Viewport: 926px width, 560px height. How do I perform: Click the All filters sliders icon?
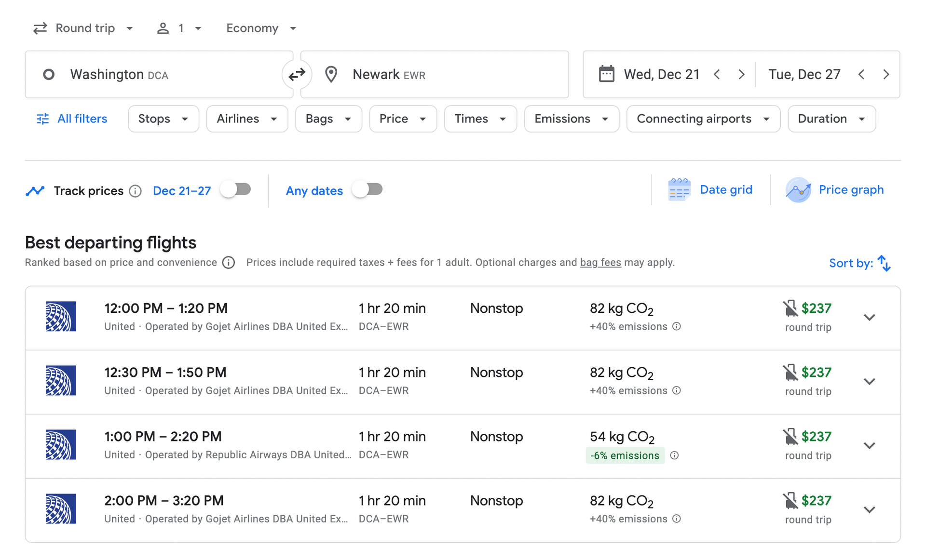click(42, 119)
